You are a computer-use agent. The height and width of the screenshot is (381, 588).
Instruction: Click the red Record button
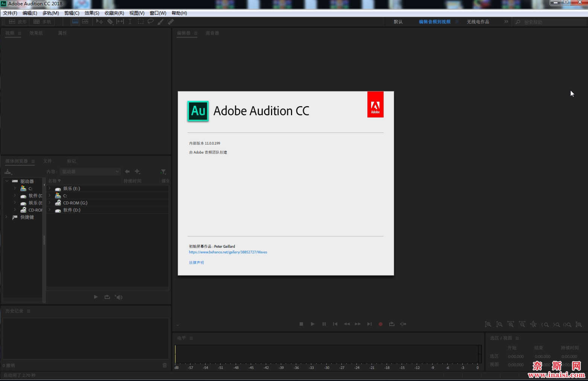click(381, 324)
